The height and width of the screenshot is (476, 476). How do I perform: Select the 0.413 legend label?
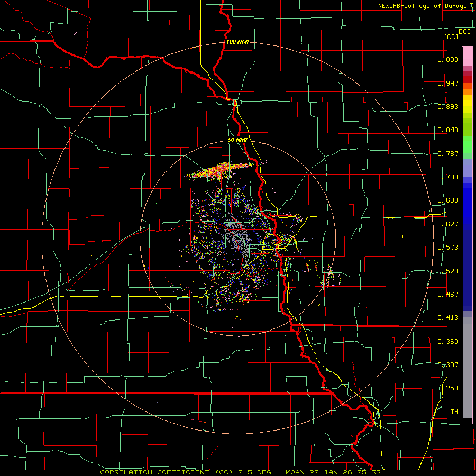448,318
